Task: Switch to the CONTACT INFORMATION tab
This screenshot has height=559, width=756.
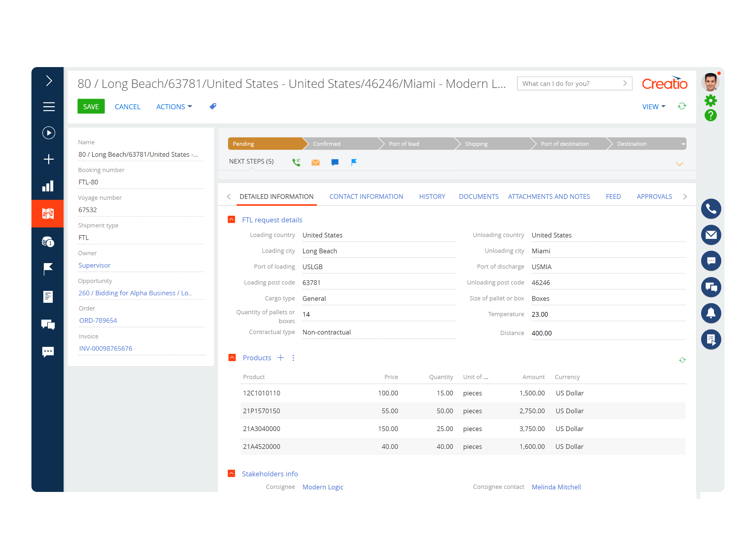Action: 366,196
